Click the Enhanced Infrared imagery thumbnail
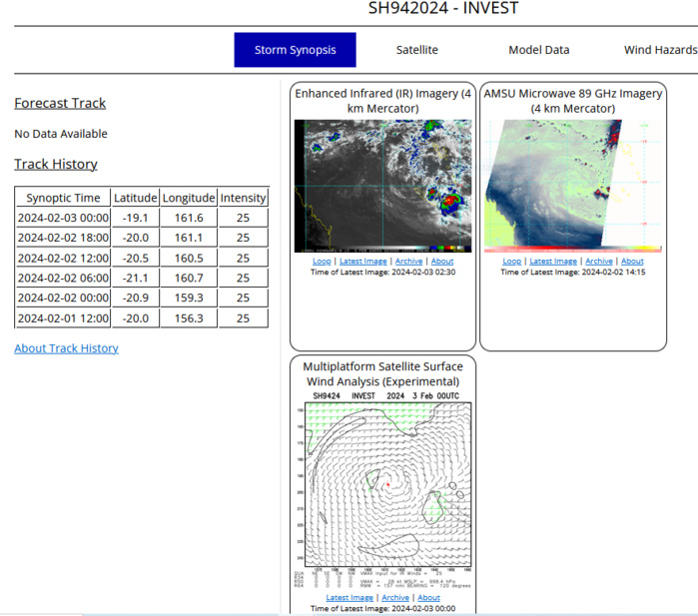 pos(382,185)
